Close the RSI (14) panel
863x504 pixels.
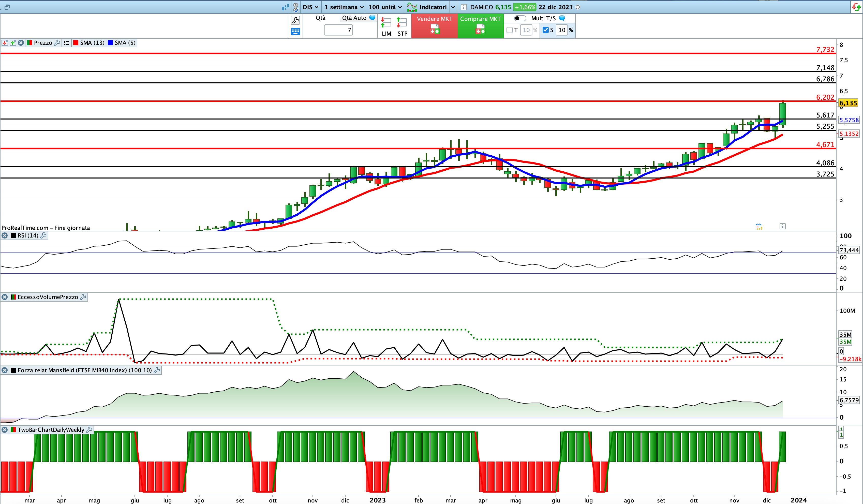coord(5,235)
